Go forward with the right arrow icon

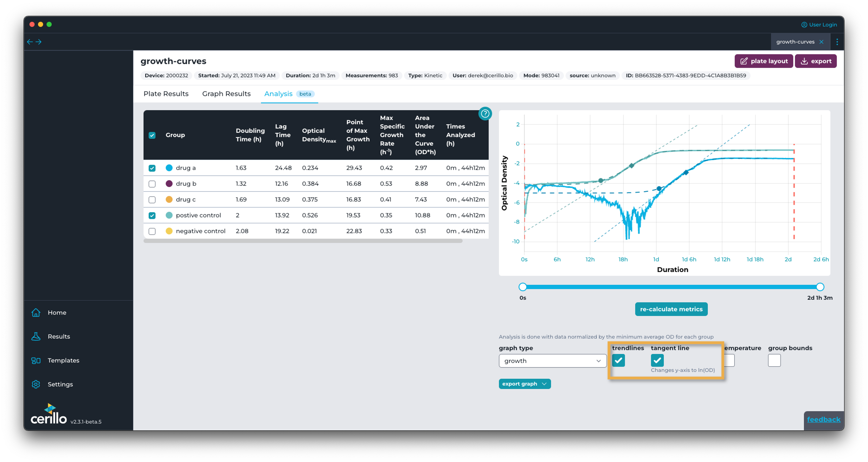tap(39, 42)
